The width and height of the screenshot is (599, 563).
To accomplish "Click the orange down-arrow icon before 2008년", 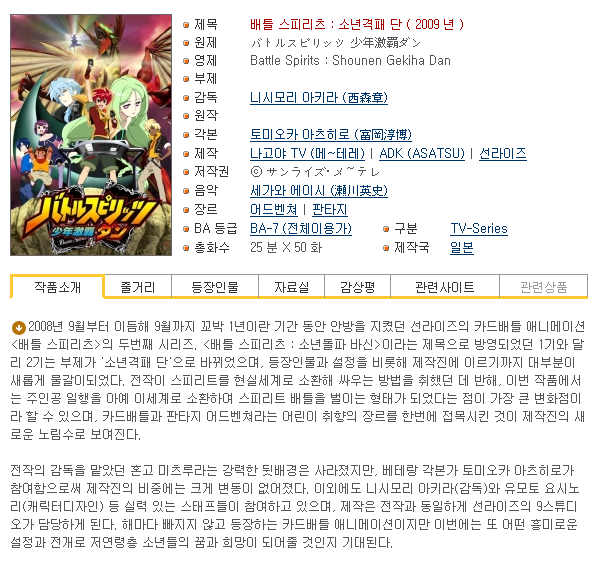I will 18,327.
